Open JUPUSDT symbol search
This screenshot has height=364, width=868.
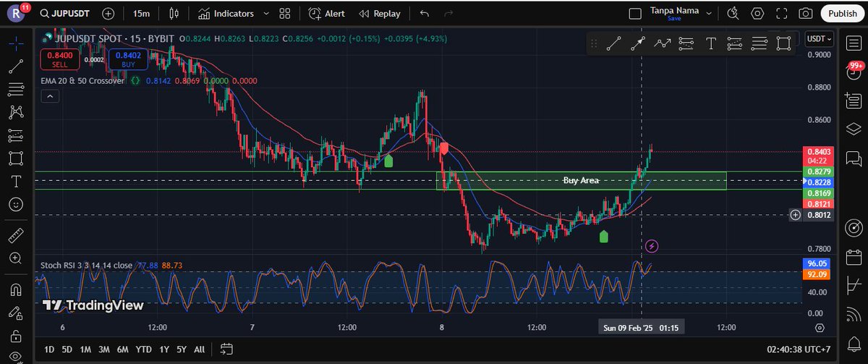66,13
